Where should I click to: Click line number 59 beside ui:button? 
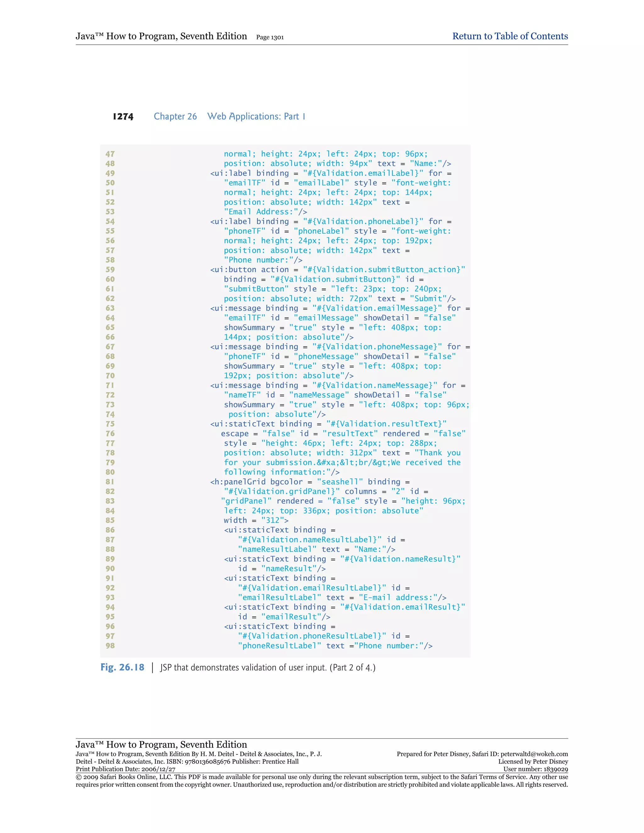tap(110, 270)
